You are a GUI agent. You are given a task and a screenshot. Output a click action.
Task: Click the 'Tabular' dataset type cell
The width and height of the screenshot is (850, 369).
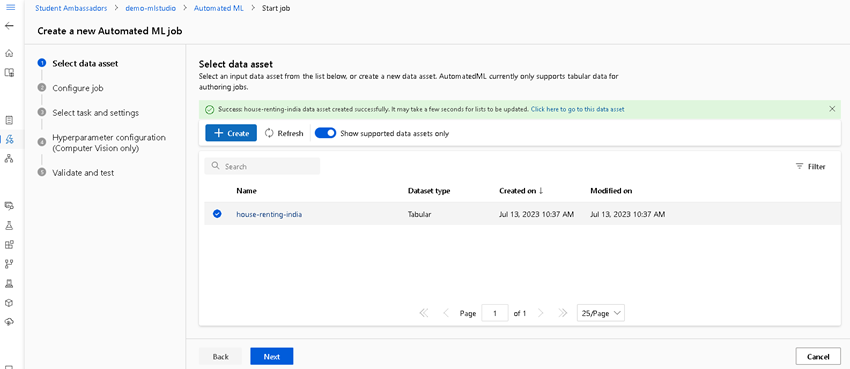click(419, 214)
